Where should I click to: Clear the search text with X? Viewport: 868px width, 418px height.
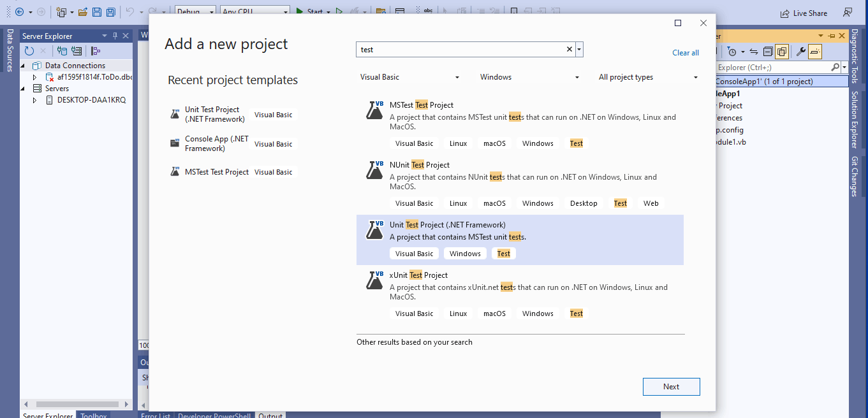point(570,50)
